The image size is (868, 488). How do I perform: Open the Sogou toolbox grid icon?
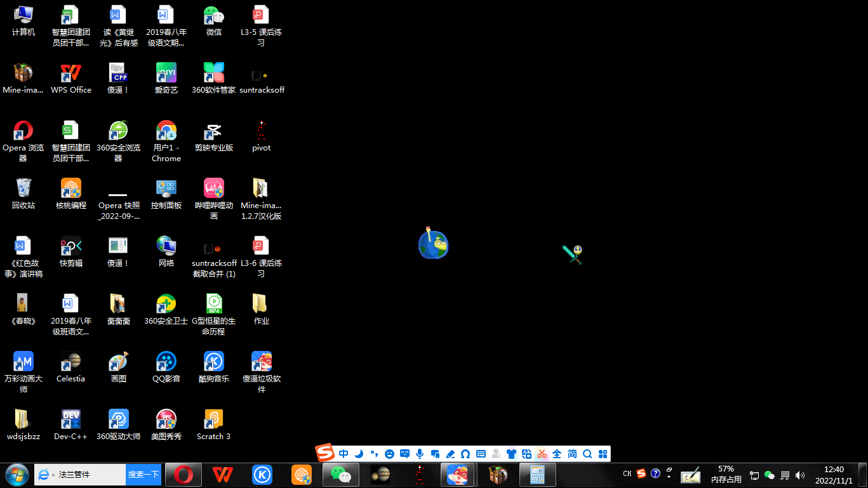click(603, 454)
